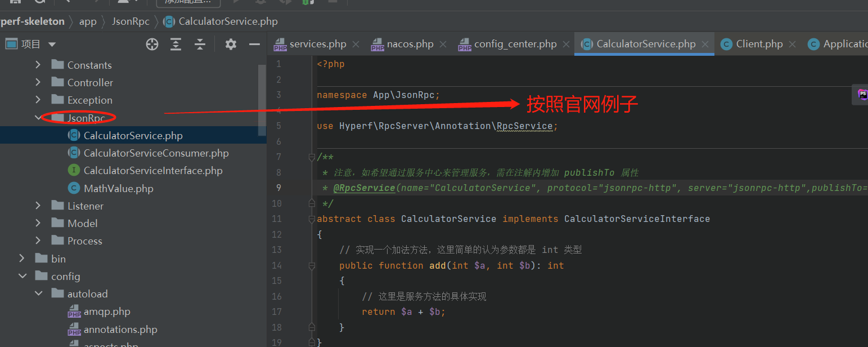Collapse the config folder
868x347 pixels.
(x=22, y=276)
